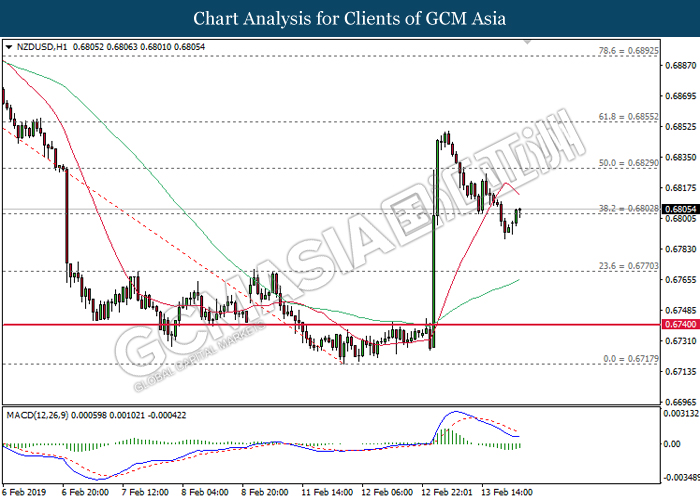Click the 0.68695 price axis value
The image size is (700, 500).
click(680, 96)
